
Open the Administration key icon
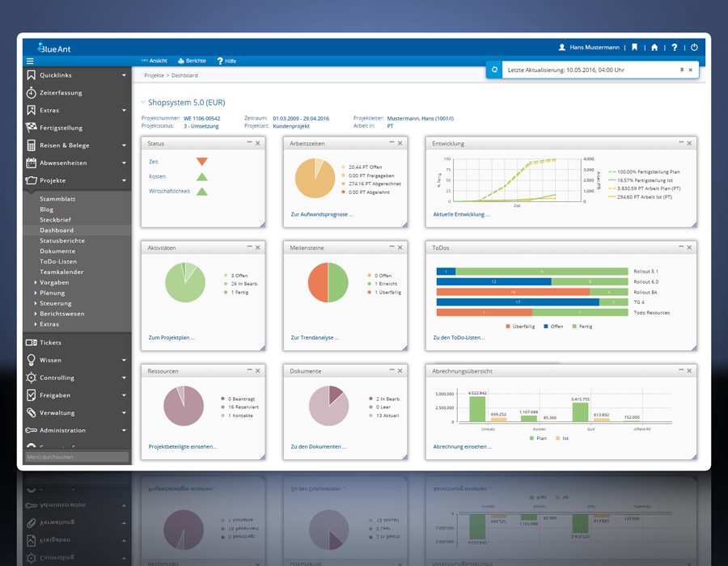pos(32,430)
